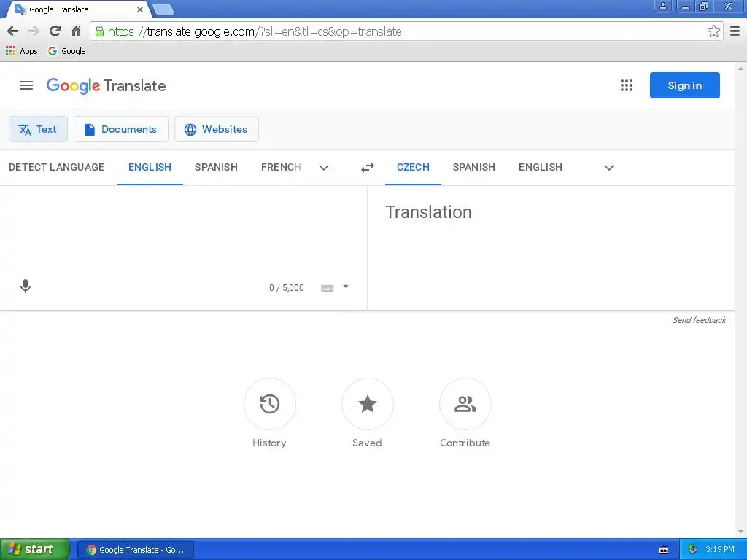Open Chrome menu button
Image resolution: width=747 pixels, height=560 pixels.
pos(735,31)
